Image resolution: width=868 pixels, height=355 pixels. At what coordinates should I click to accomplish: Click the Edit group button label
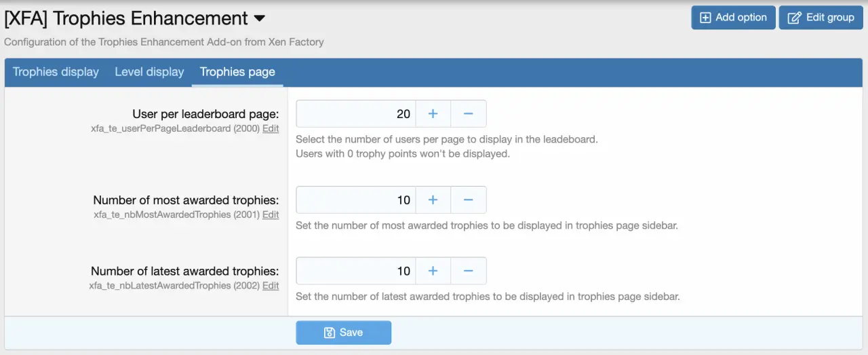(830, 18)
